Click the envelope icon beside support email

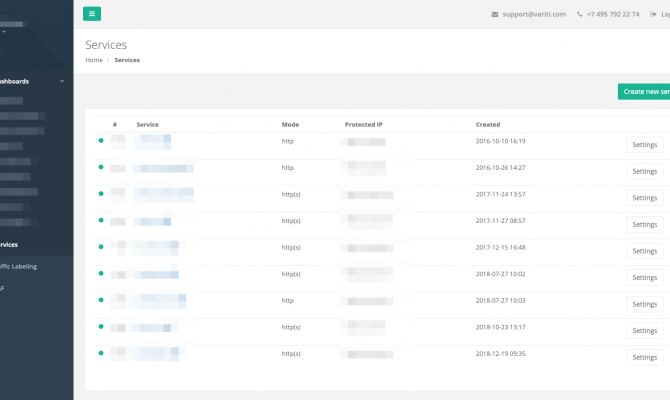495,14
